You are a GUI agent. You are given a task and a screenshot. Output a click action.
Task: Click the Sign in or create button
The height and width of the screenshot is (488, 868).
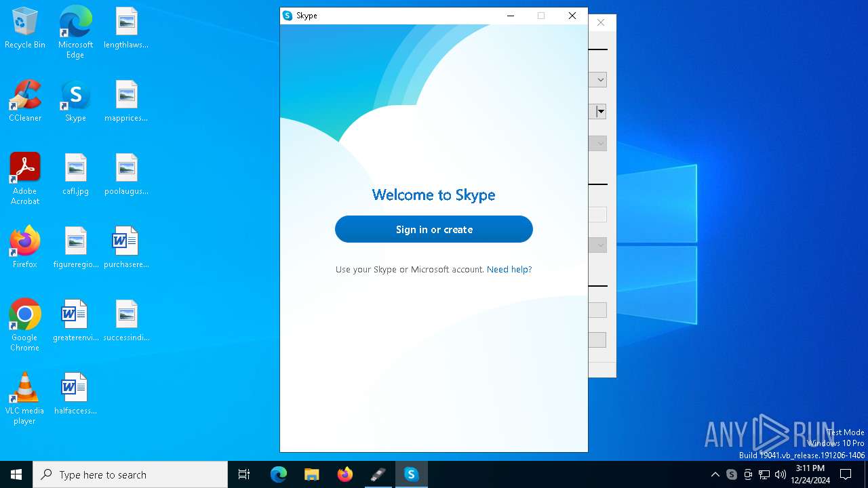coord(434,229)
